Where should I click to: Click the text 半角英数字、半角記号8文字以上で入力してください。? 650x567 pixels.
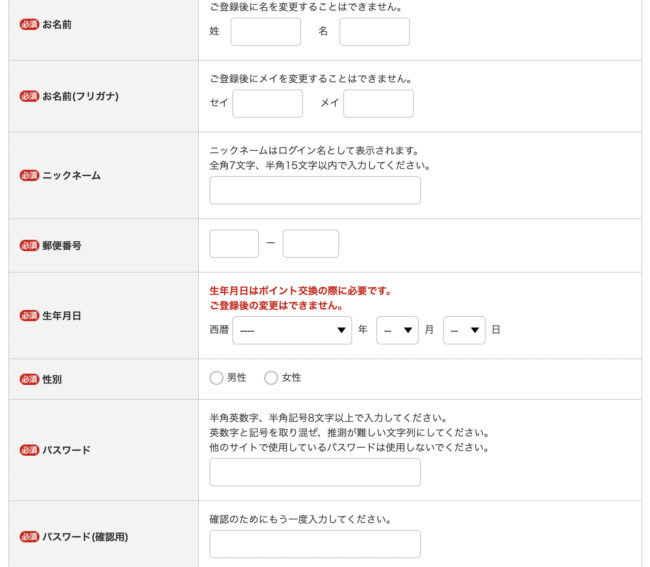click(328, 417)
